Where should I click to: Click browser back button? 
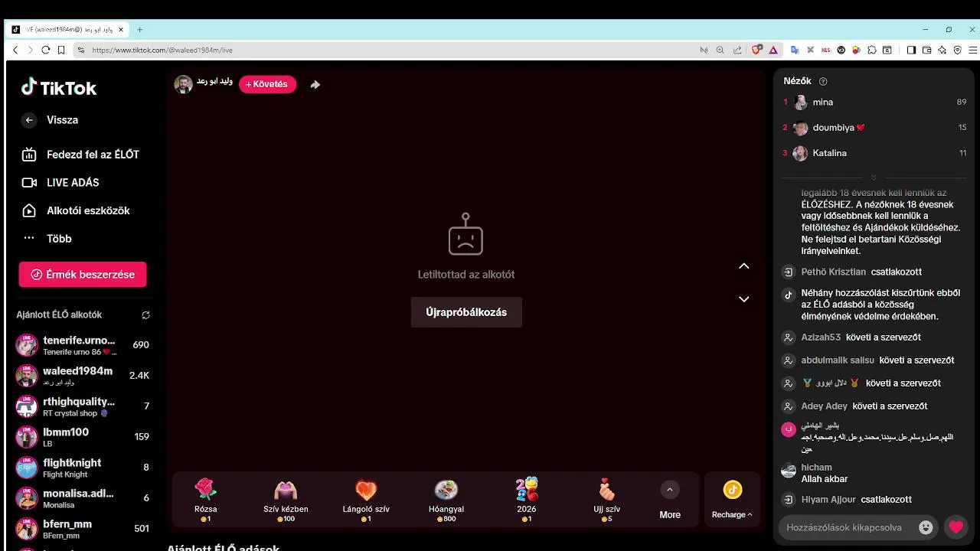15,50
